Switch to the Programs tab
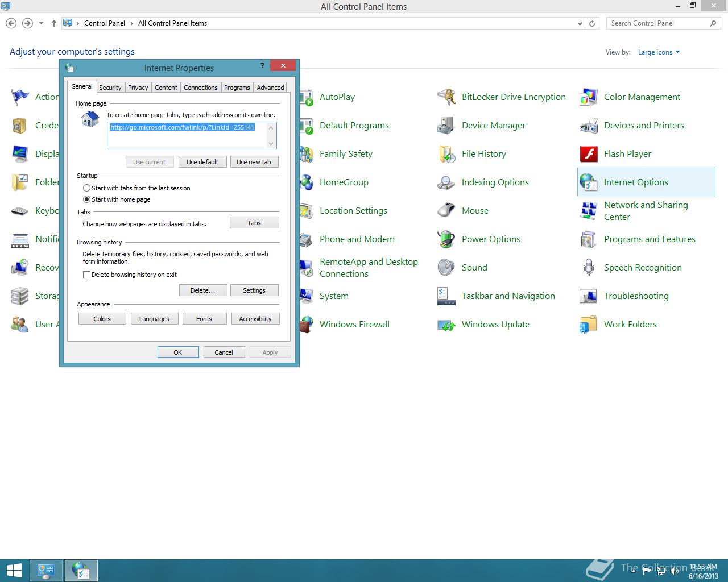728x582 pixels. pos(237,88)
